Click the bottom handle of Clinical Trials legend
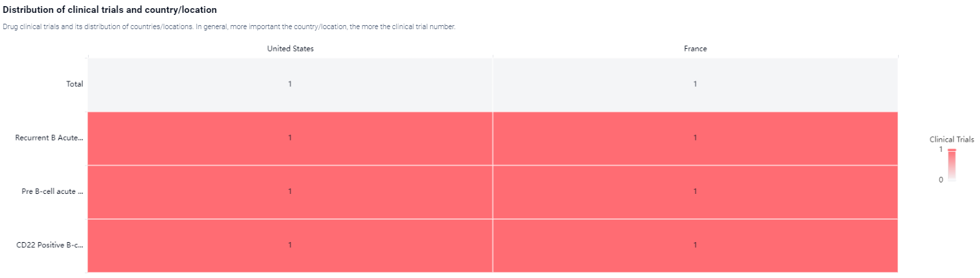 [952, 180]
